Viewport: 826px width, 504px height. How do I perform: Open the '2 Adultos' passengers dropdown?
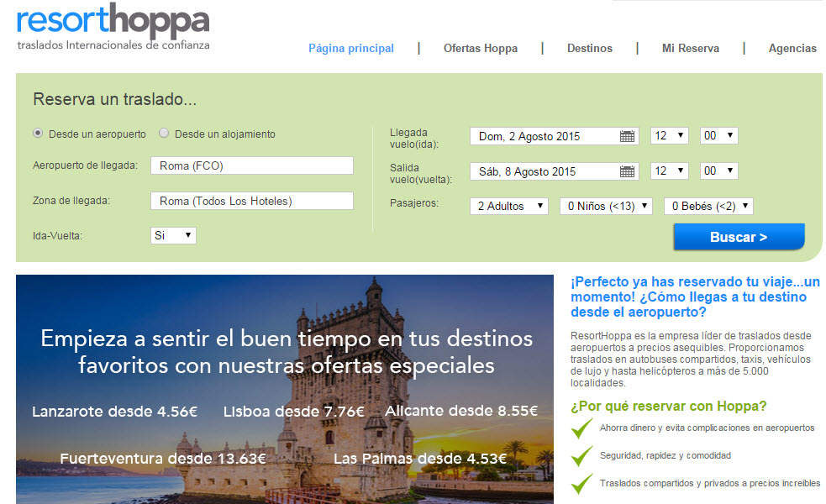pos(508,206)
